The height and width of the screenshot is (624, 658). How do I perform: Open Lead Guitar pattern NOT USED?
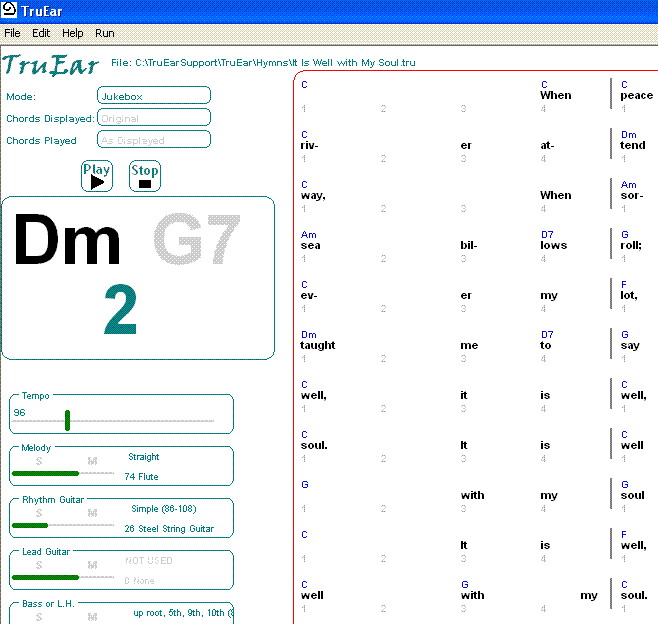click(149, 561)
